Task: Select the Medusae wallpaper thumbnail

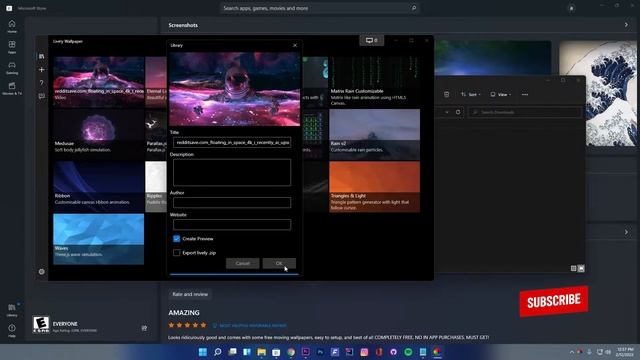Action: coord(98,134)
